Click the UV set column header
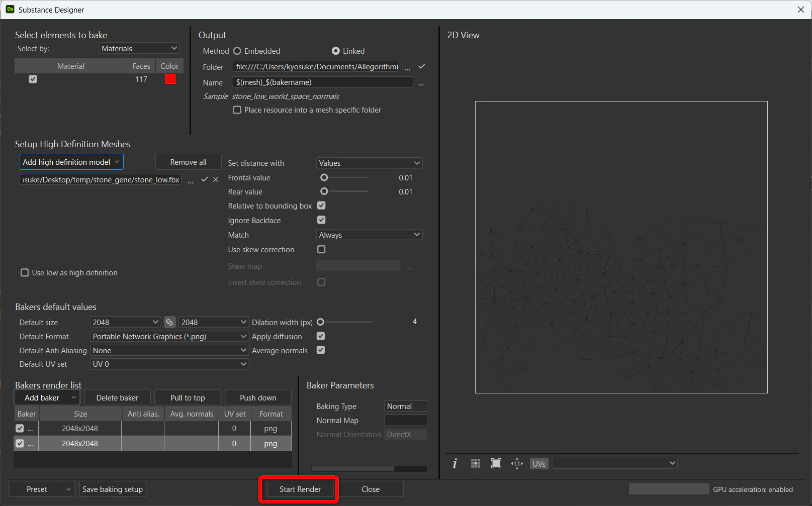 235,414
